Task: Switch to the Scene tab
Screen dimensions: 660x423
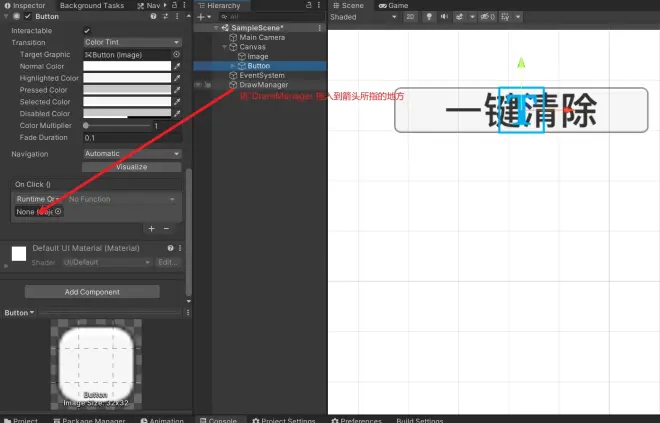Action: point(348,5)
